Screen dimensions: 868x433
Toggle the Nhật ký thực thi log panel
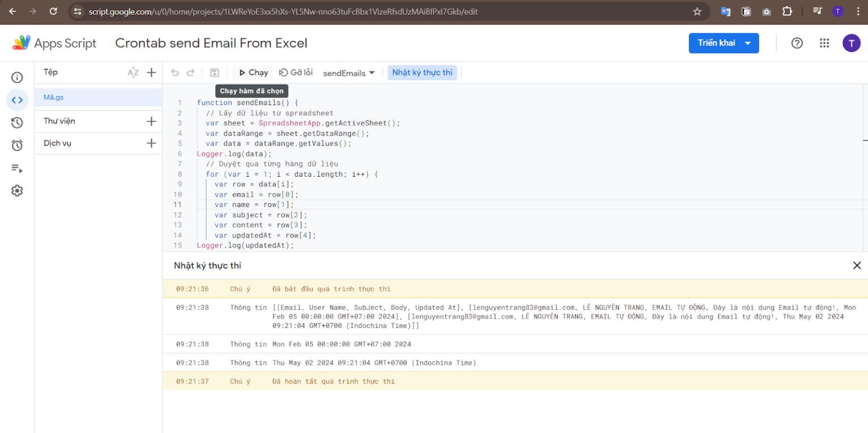pyautogui.click(x=422, y=73)
